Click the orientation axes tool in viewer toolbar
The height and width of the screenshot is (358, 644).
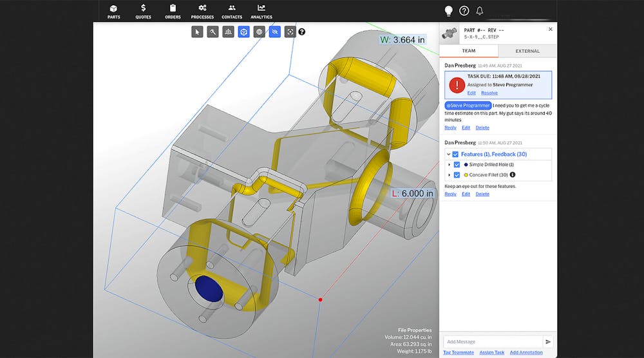[x=229, y=32]
